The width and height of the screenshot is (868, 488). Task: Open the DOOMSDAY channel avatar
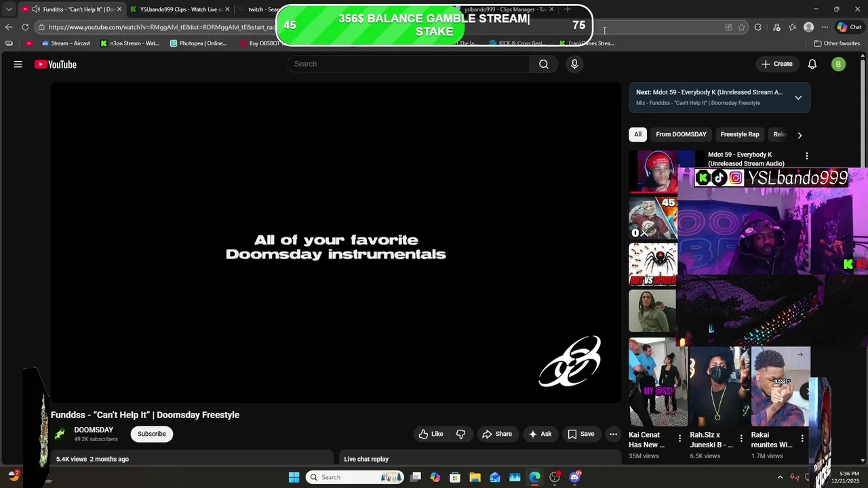point(60,434)
